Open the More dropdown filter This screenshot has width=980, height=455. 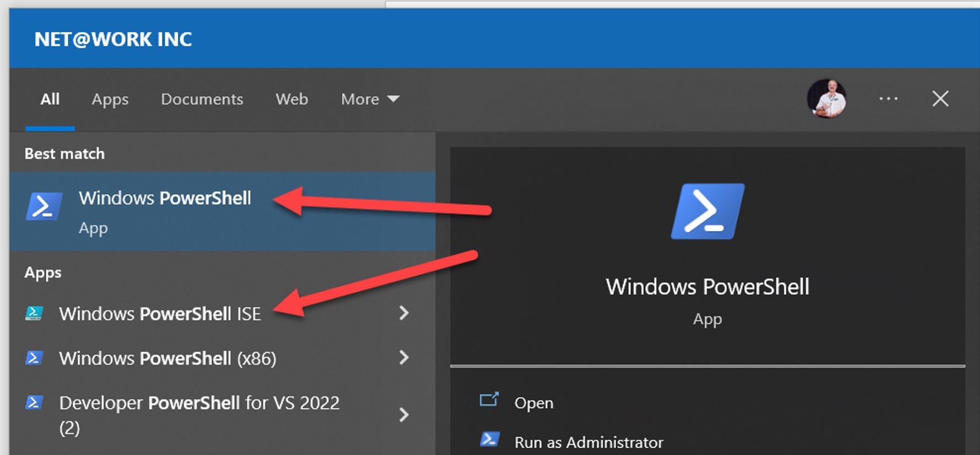370,99
